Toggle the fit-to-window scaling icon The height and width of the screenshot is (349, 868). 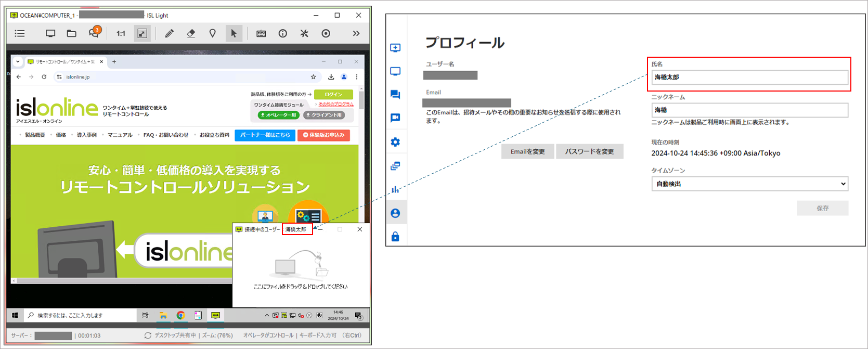tap(142, 33)
